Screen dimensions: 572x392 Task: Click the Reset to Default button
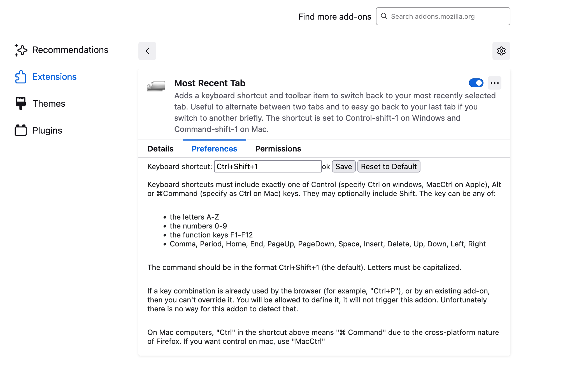(x=389, y=166)
